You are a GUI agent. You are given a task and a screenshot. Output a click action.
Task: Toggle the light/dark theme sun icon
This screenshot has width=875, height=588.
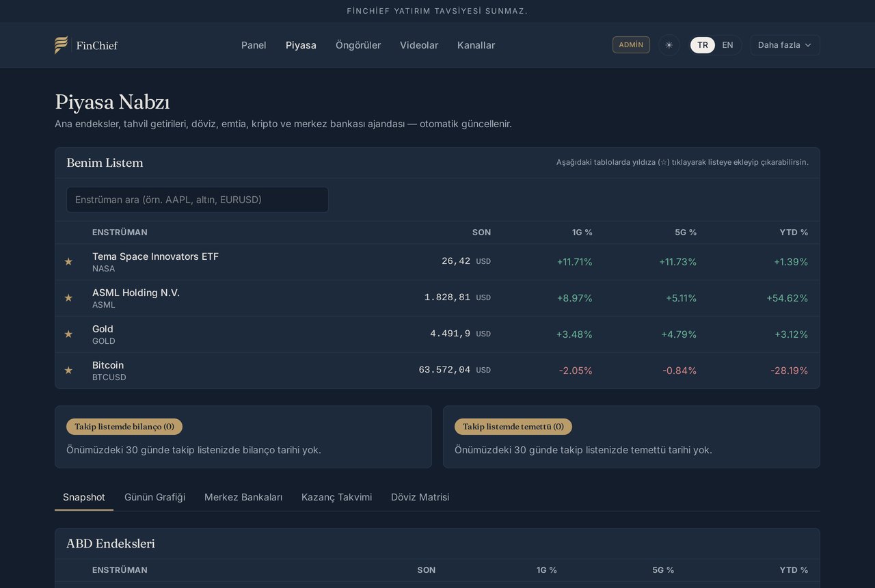pos(669,45)
